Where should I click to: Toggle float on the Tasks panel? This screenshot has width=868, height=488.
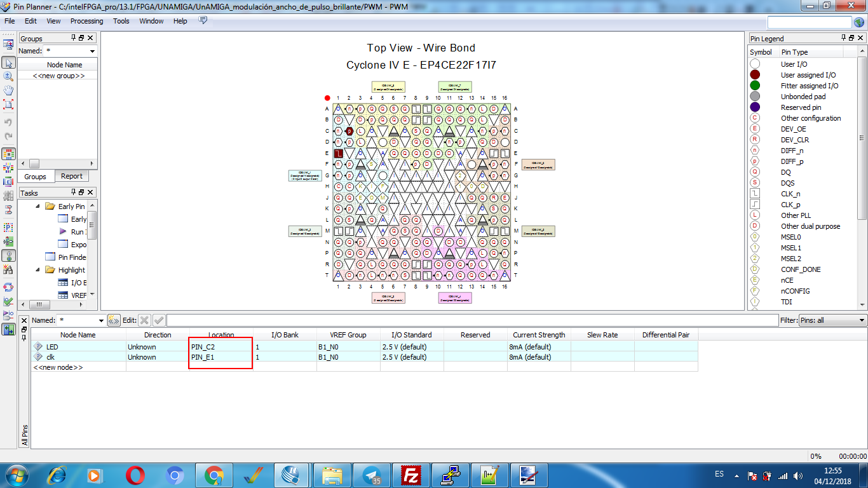[x=81, y=193]
